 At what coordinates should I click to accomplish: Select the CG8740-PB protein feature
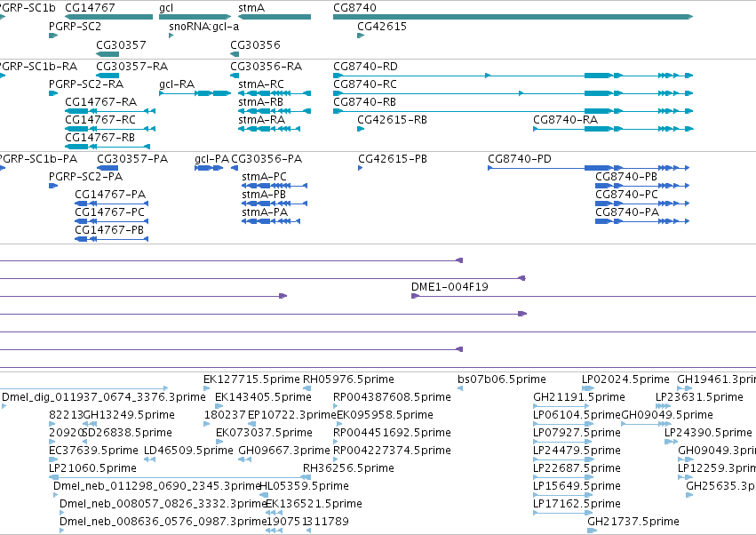(642, 186)
